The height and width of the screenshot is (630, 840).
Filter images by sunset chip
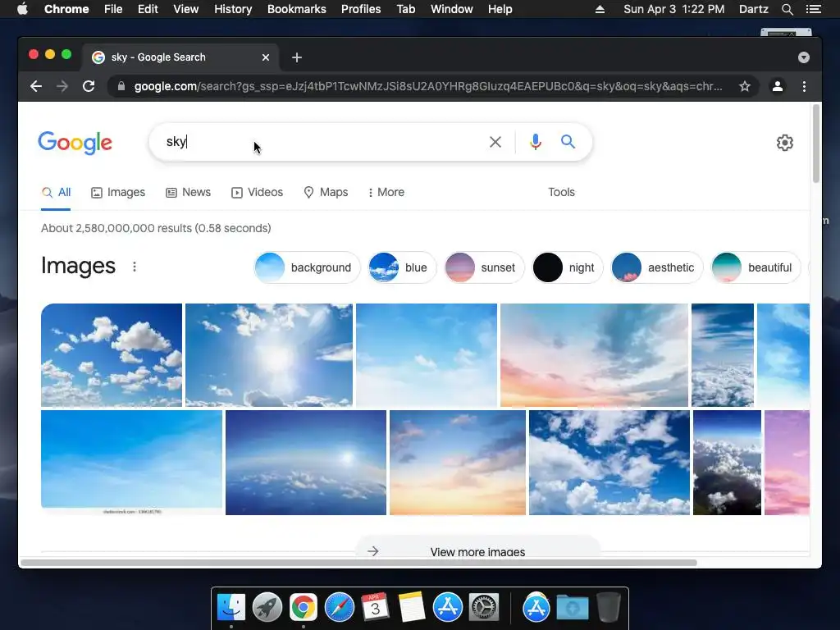click(484, 267)
